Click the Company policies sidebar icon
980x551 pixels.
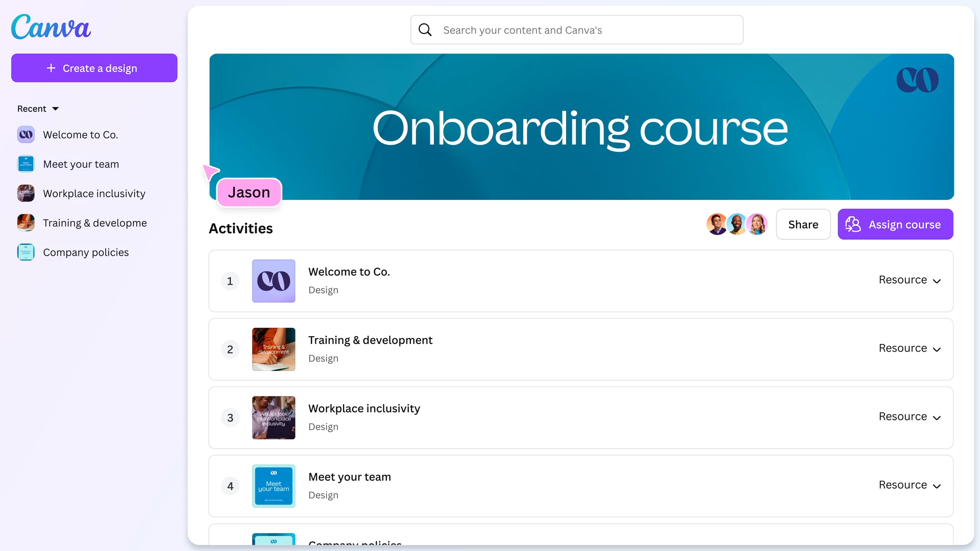26,252
